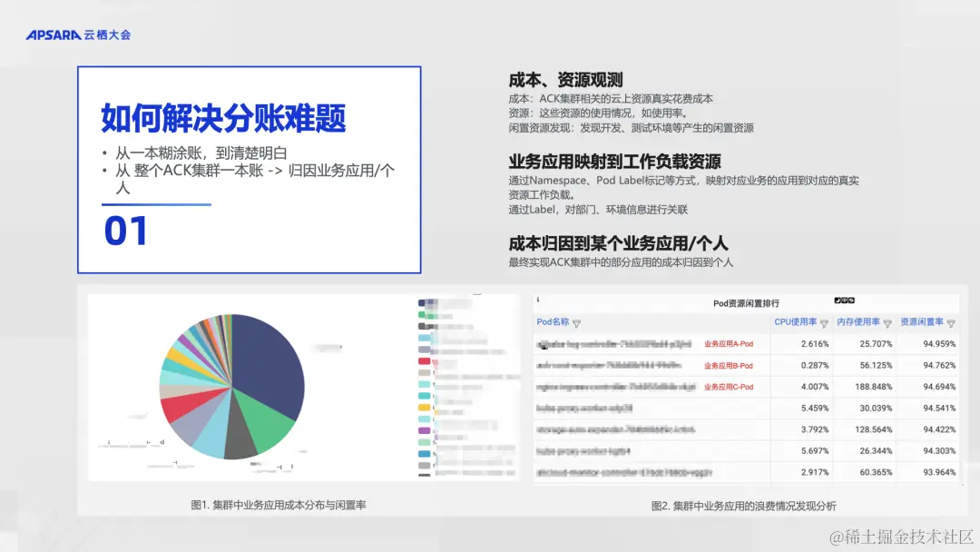Viewport: 980px width, 552px height.
Task: Toggle the yellow legend series visibility
Action: pyautogui.click(x=422, y=406)
